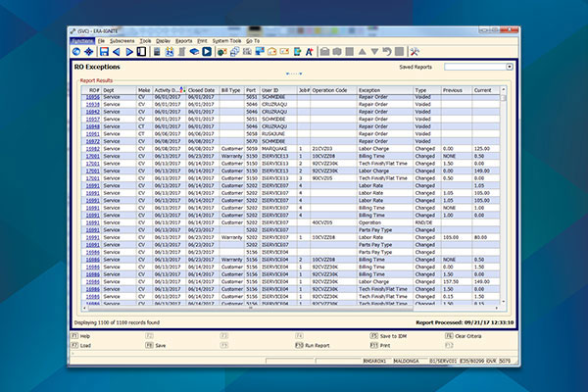This screenshot has height=392, width=588.
Task: Open the Subscreens menu
Action: coord(122,40)
